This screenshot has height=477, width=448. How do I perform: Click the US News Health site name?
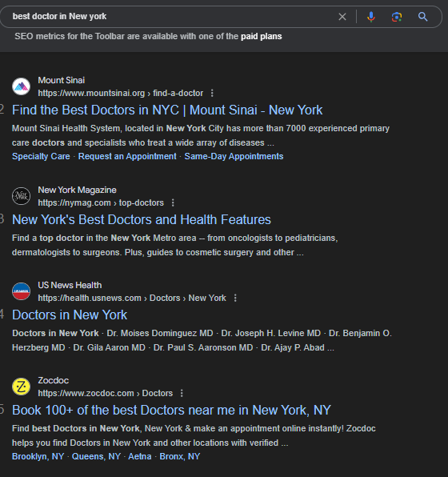70,286
